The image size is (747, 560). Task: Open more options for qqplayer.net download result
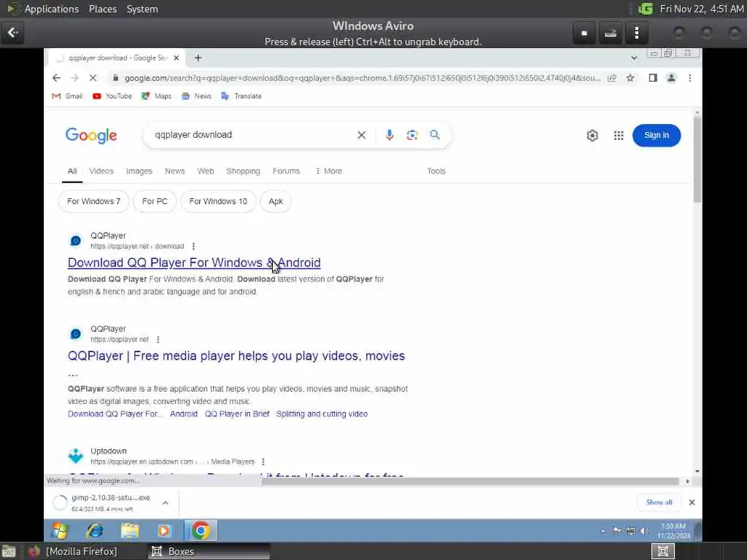pyautogui.click(x=193, y=246)
